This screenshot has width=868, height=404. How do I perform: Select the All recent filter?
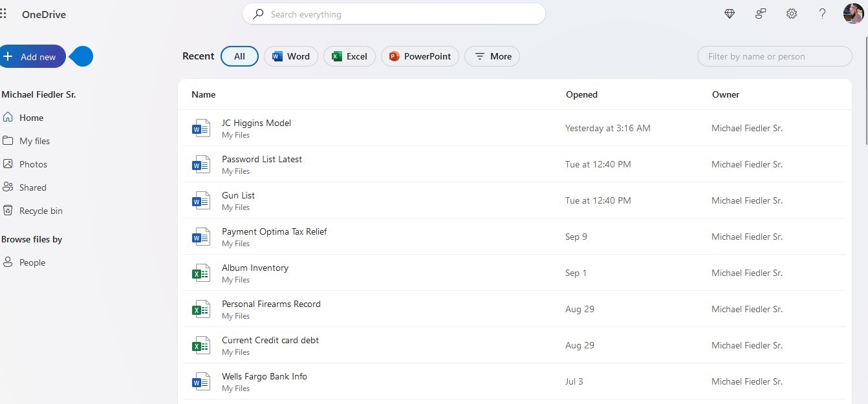click(x=239, y=56)
